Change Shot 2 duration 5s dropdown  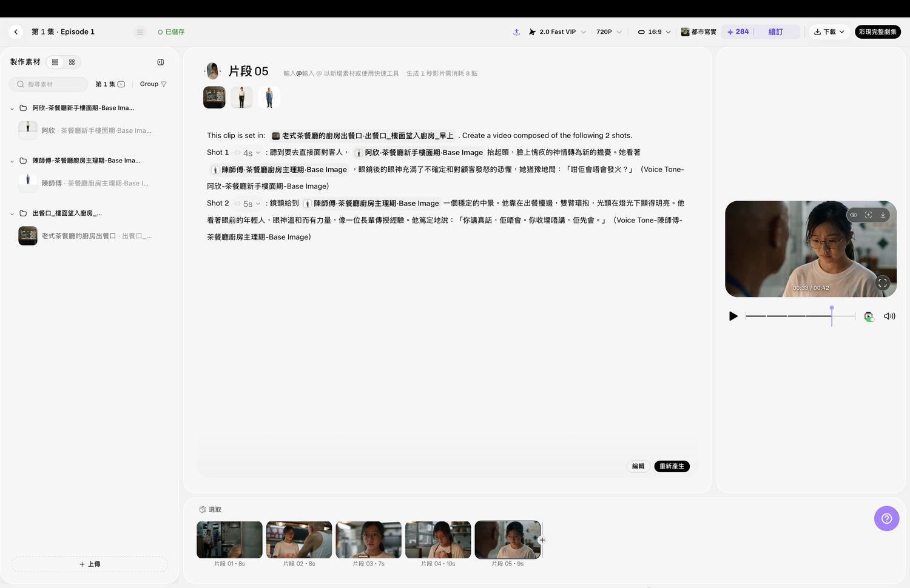pyautogui.click(x=248, y=204)
